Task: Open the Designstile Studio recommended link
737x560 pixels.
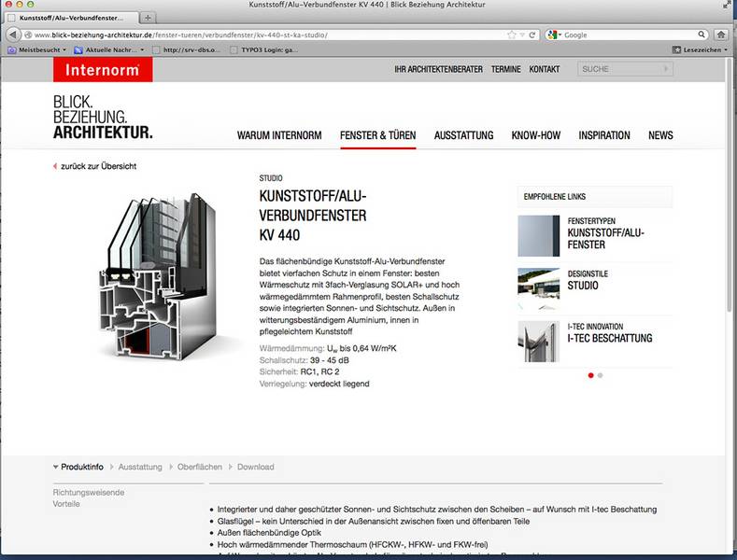Action: pyautogui.click(x=583, y=286)
